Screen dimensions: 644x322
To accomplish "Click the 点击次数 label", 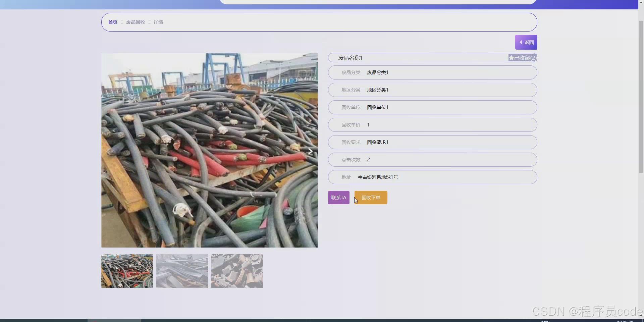I will coord(351,160).
